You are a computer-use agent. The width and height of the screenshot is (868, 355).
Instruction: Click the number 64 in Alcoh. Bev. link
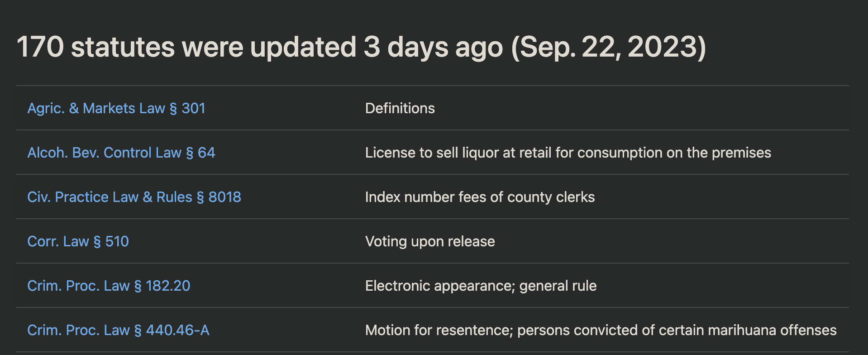click(206, 153)
